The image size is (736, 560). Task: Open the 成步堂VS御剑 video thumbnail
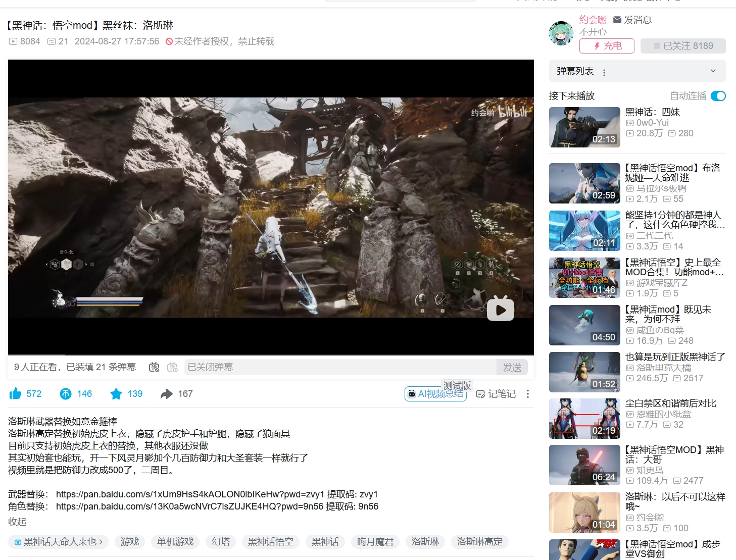[584, 550]
